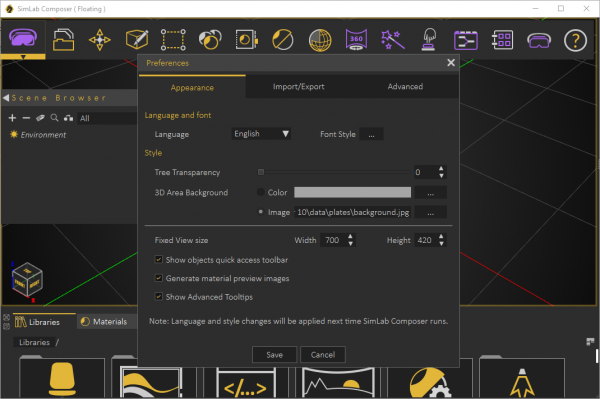600x399 pixels.
Task: Click the training builder diagram icon
Action: point(466,40)
